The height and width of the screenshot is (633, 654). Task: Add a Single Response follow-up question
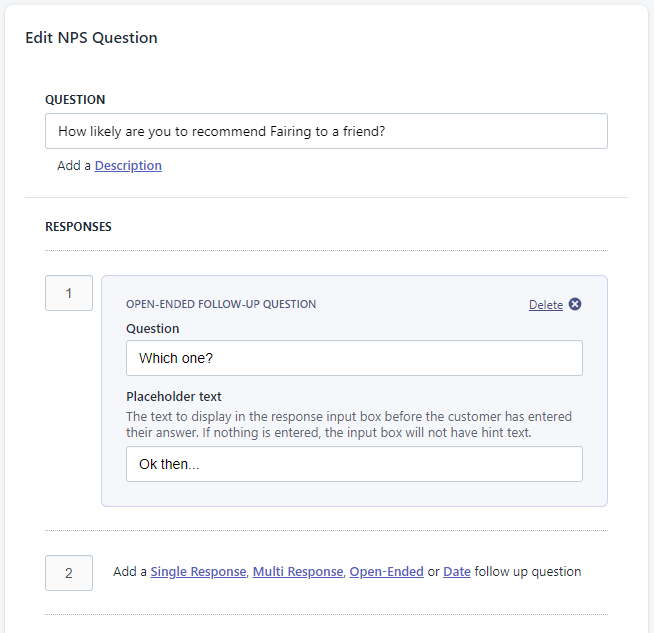coord(198,572)
